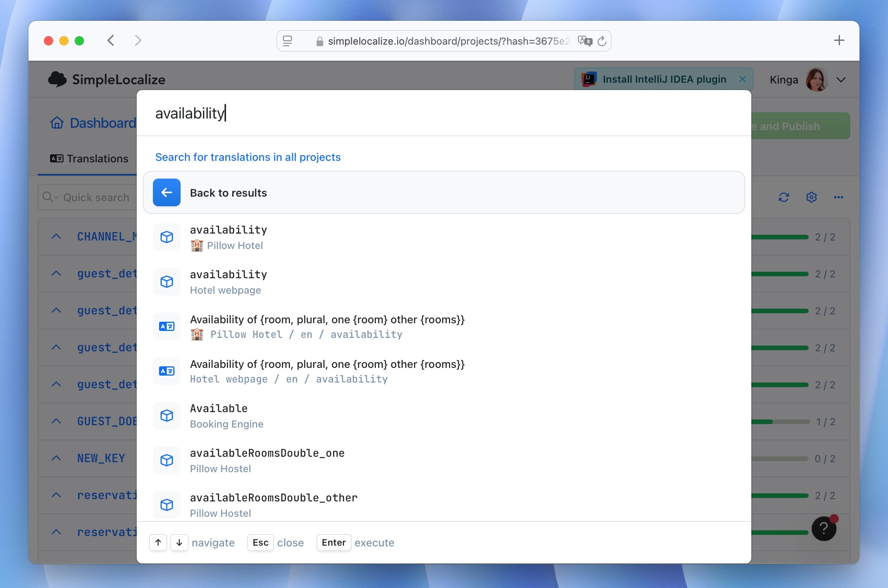Dismiss the IntelliJ IDEA plugin banner
Image resolution: width=888 pixels, height=588 pixels.
[742, 79]
